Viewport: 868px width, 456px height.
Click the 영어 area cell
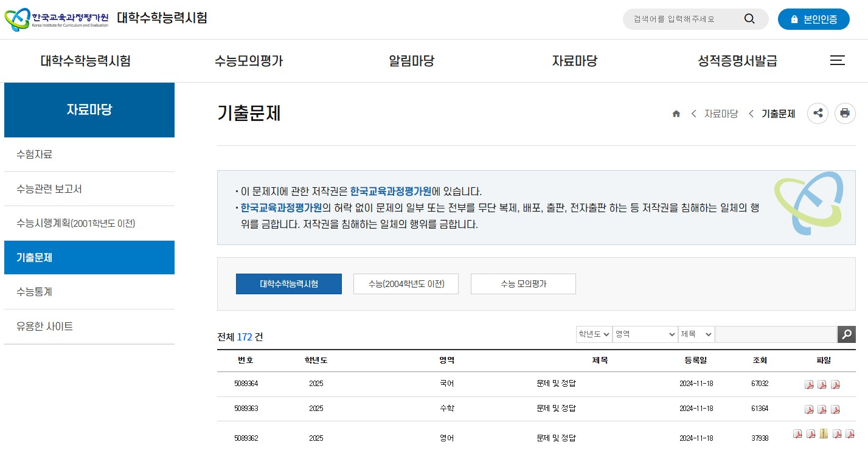point(446,438)
